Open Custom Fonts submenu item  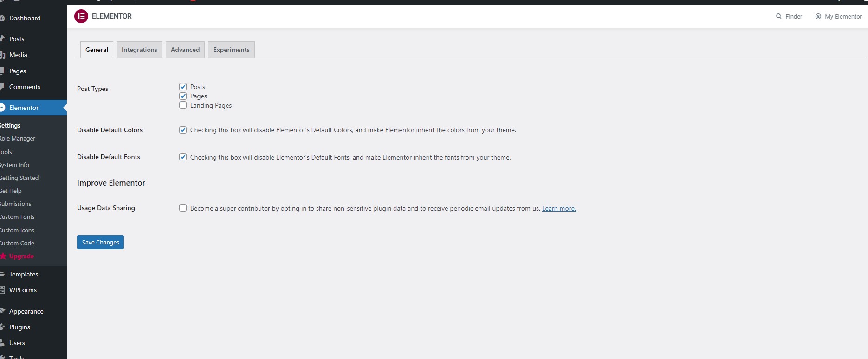18,217
